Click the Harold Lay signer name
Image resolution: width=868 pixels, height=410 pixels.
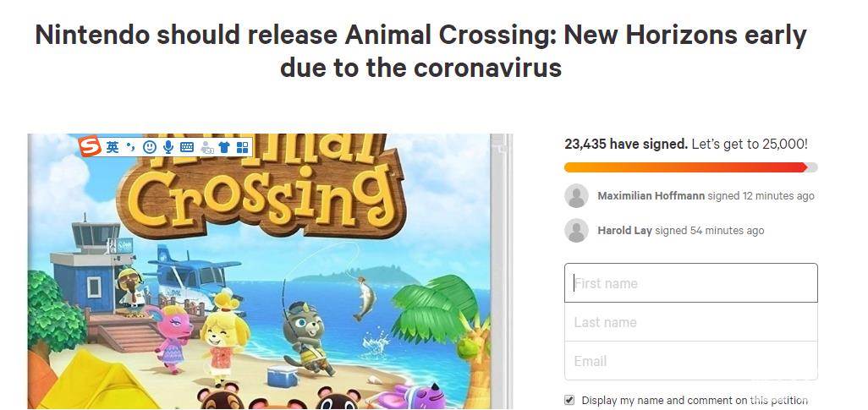(624, 231)
